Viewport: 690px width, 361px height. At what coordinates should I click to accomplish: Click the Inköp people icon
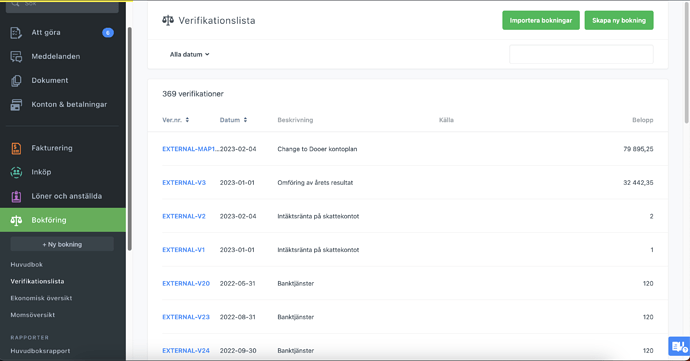point(16,172)
